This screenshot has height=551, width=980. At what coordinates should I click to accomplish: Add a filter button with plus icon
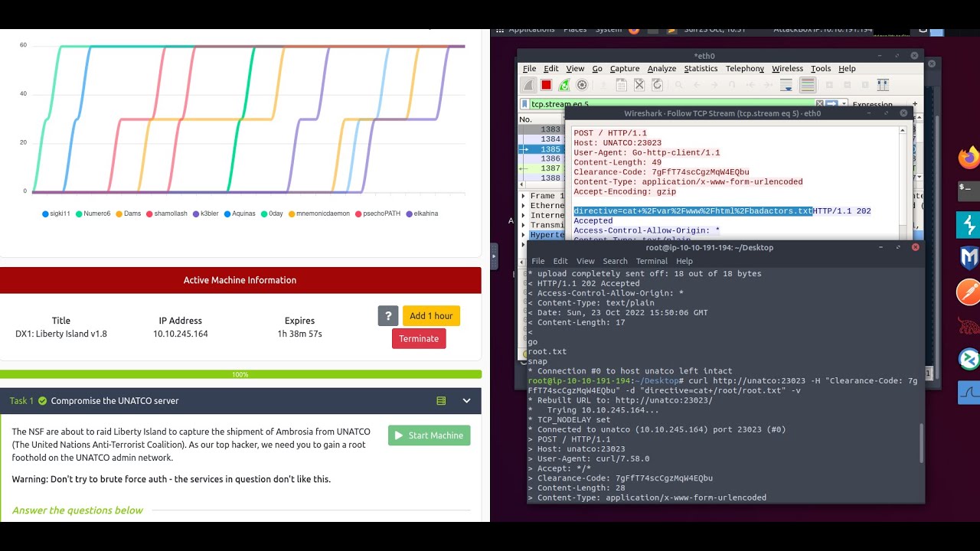(914, 104)
